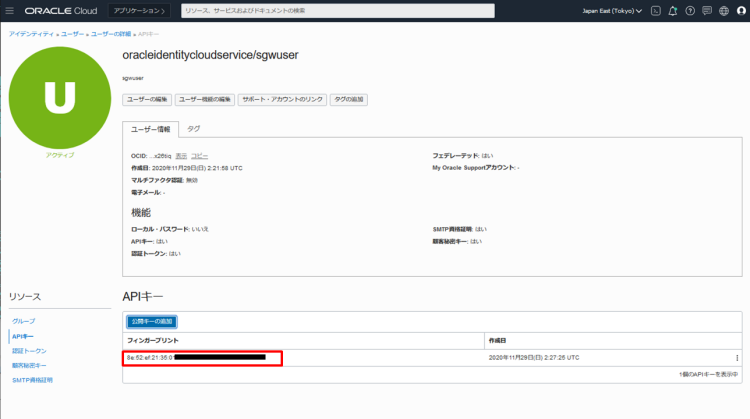
Task: Click the OCID コピー link
Action: tap(200, 156)
